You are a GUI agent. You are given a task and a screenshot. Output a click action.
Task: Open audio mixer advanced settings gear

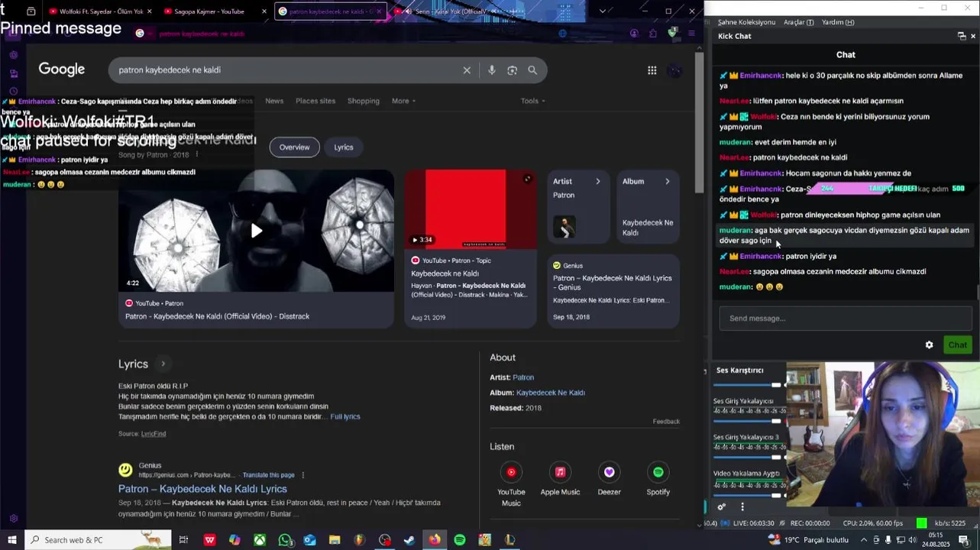[x=721, y=506]
